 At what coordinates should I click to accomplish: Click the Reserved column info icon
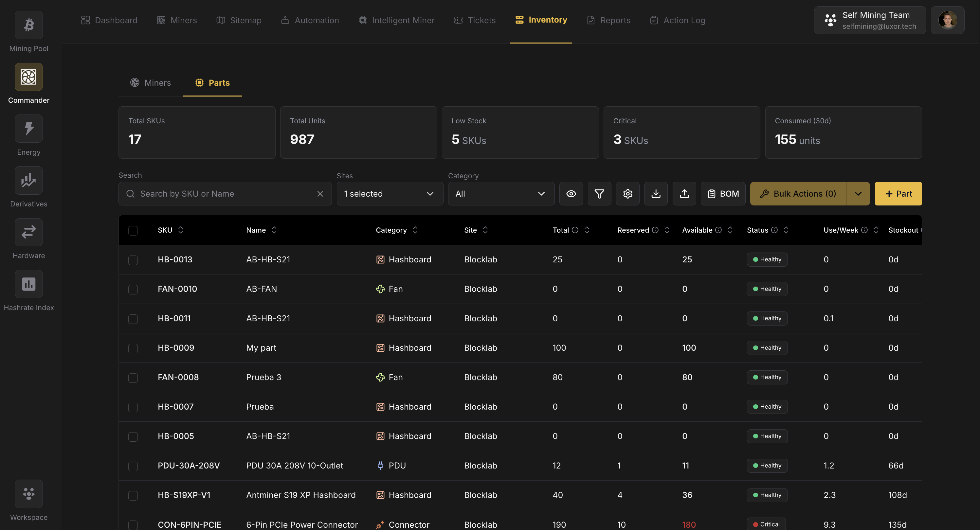pos(655,230)
